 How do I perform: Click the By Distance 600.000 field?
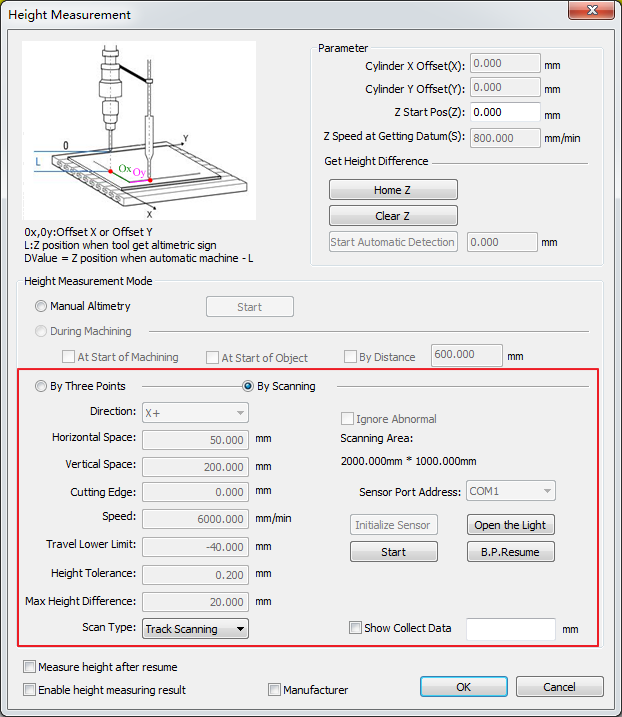click(466, 355)
